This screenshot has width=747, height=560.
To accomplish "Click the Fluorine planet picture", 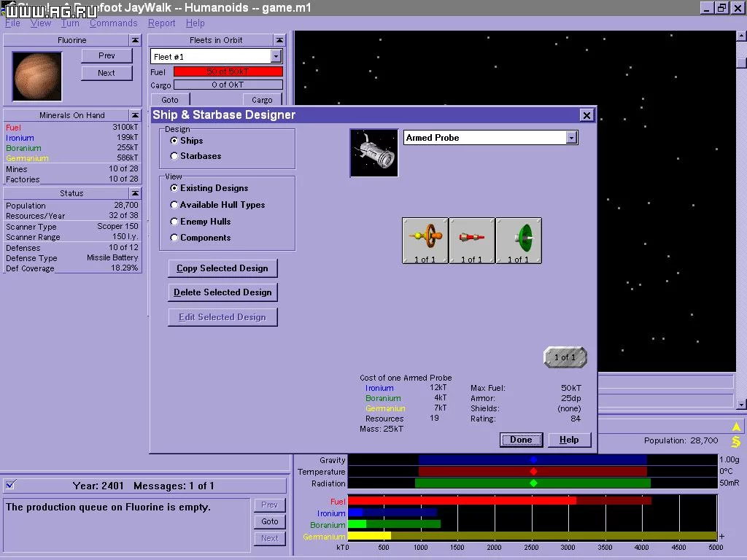I will tap(37, 76).
